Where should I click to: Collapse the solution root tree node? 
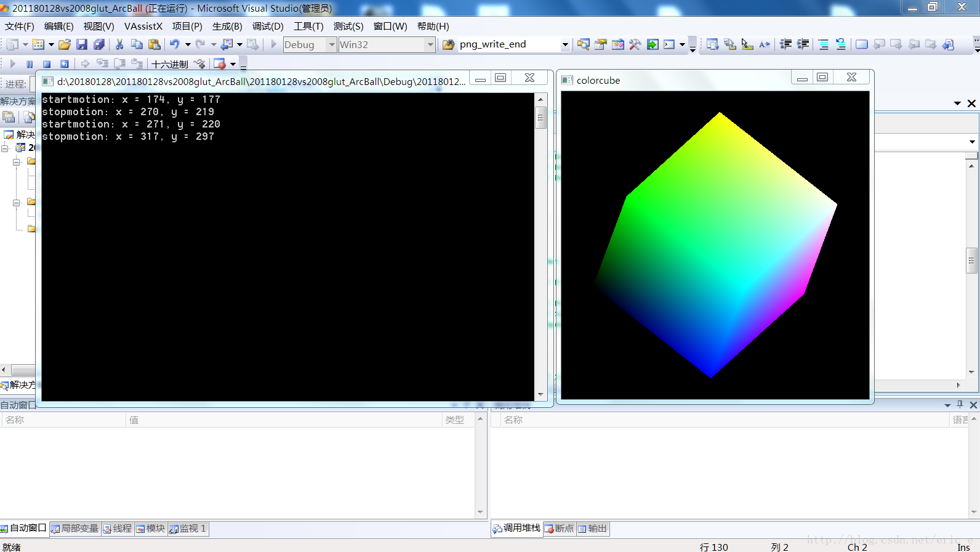(x=5, y=148)
